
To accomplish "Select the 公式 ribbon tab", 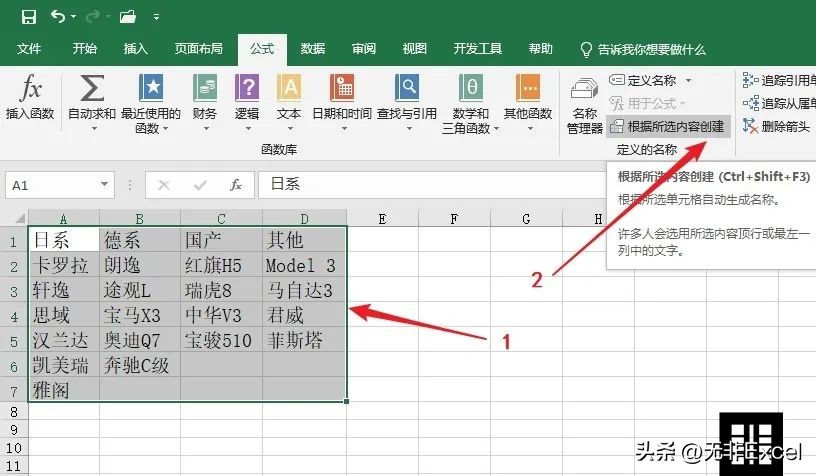I will click(262, 49).
